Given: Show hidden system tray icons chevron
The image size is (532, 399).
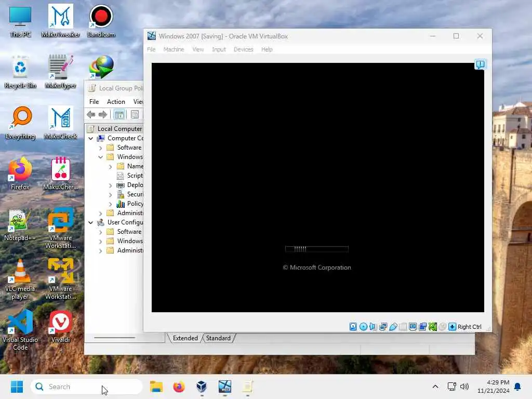Looking at the screenshot, I should 435,387.
